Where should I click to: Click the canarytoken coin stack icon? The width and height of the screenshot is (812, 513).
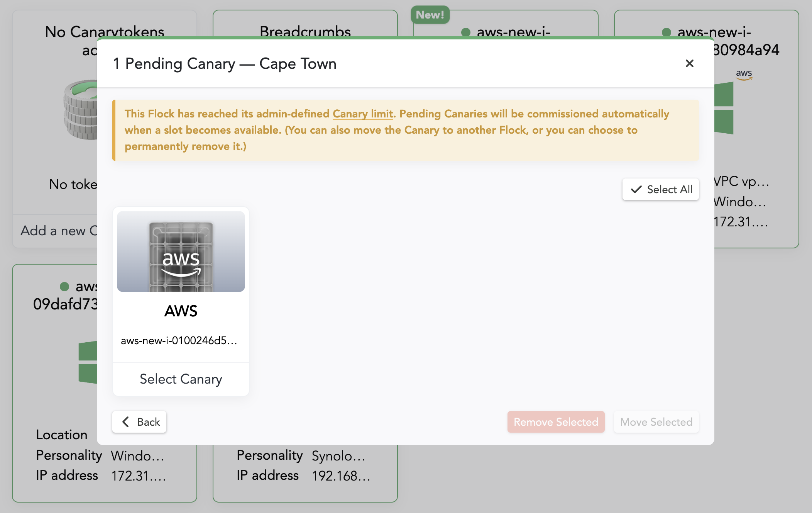pos(80,110)
